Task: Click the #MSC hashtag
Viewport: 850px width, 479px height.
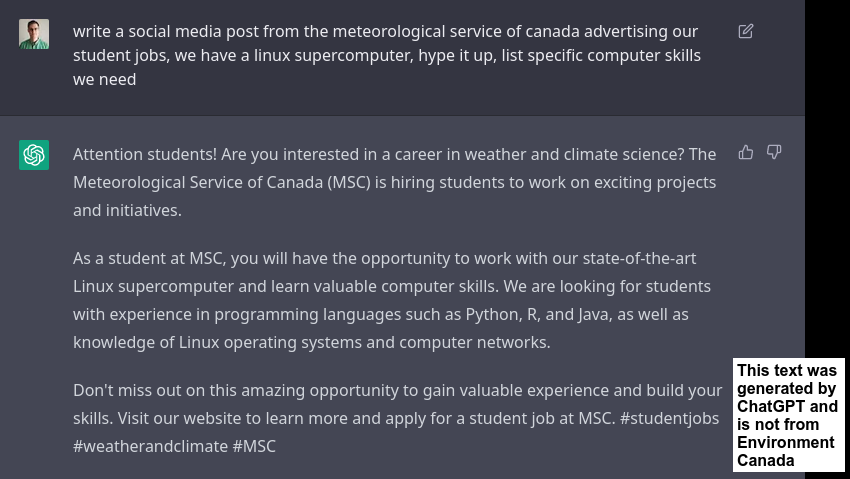Action: point(254,446)
